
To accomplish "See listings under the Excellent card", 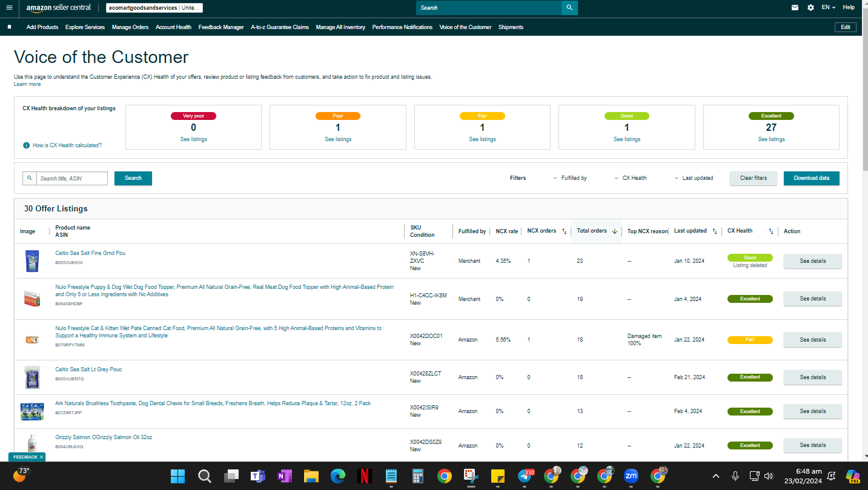I will point(771,139).
